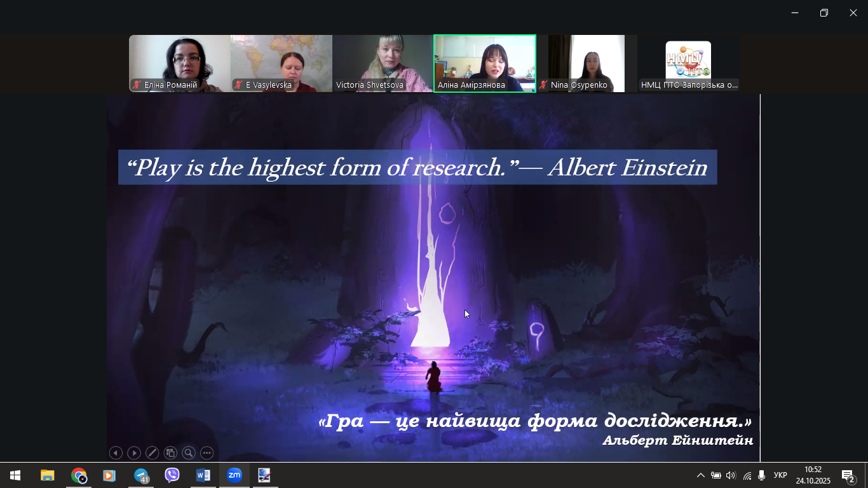Click the English Einstein quote text

tap(417, 168)
